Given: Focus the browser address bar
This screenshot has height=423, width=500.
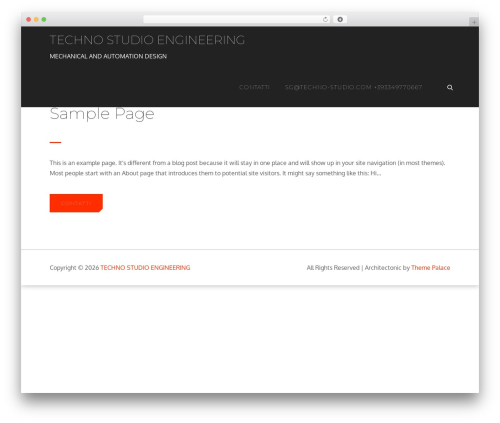Looking at the screenshot, I should 237,19.
